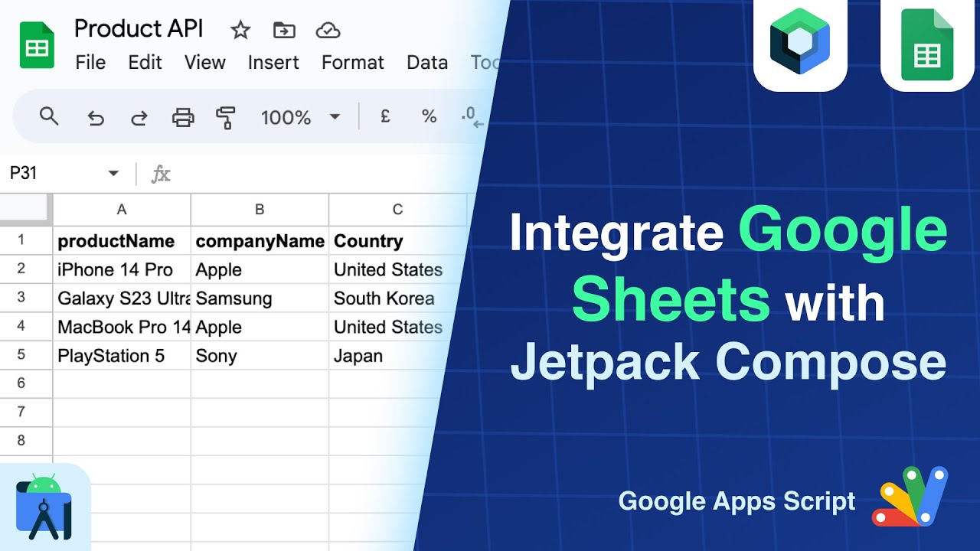980x551 pixels.
Task: Open the Data menu
Action: (427, 63)
